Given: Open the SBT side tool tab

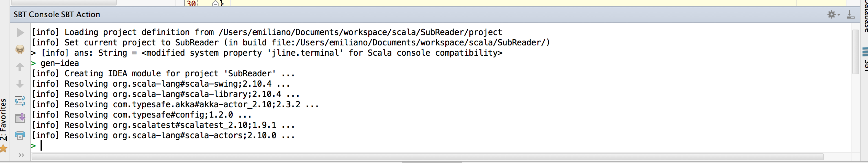Looking at the screenshot, I should pos(865,58).
